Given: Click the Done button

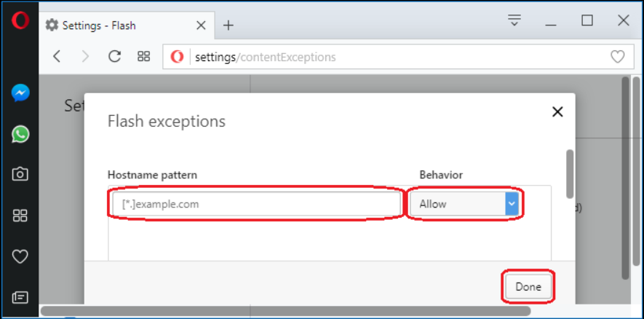Looking at the screenshot, I should point(528,286).
